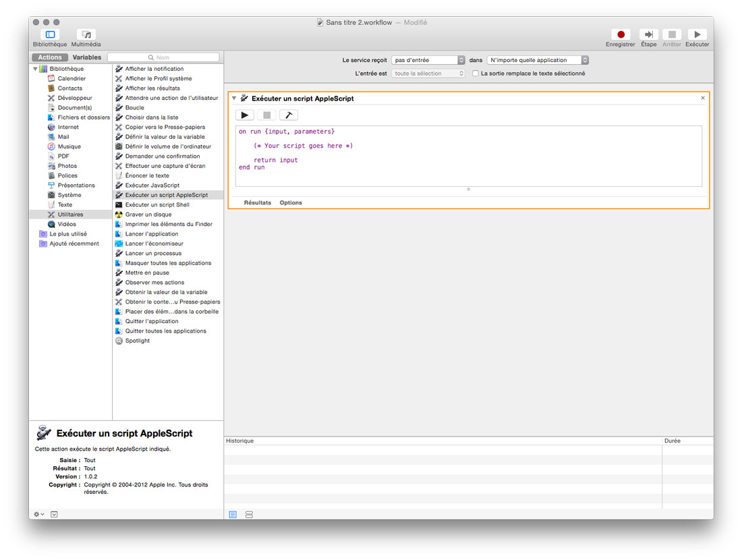Select the Système category

click(x=69, y=195)
